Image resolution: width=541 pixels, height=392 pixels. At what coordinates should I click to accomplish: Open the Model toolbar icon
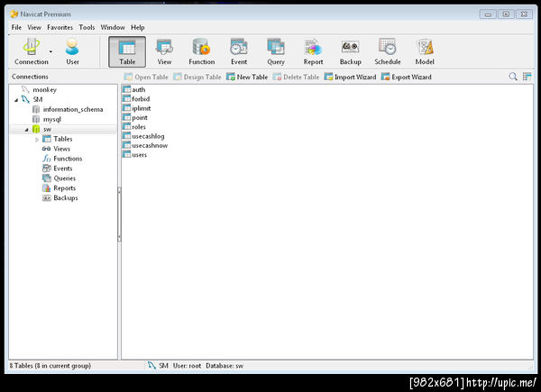[425, 51]
